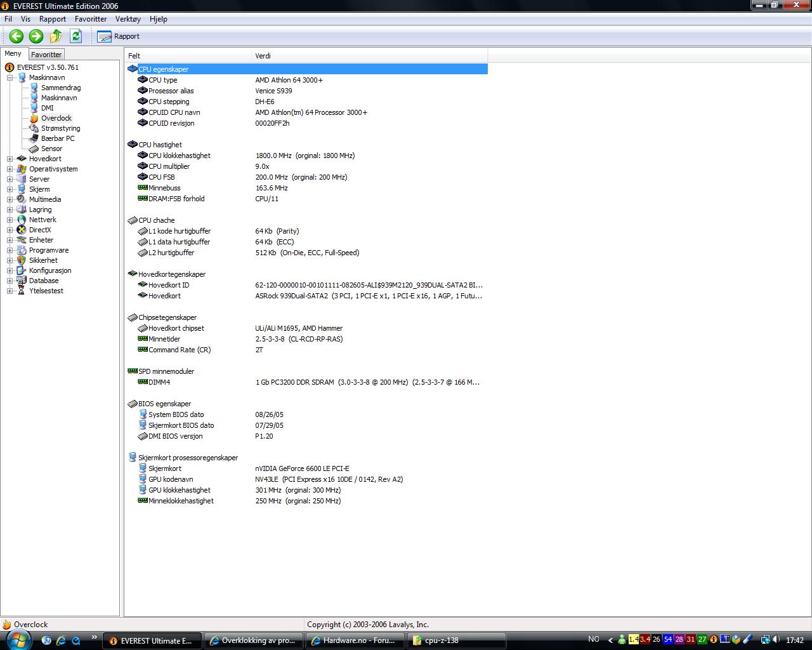Viewport: 812px width, 650px height.
Task: Click the Database icon in tree
Action: pos(22,281)
